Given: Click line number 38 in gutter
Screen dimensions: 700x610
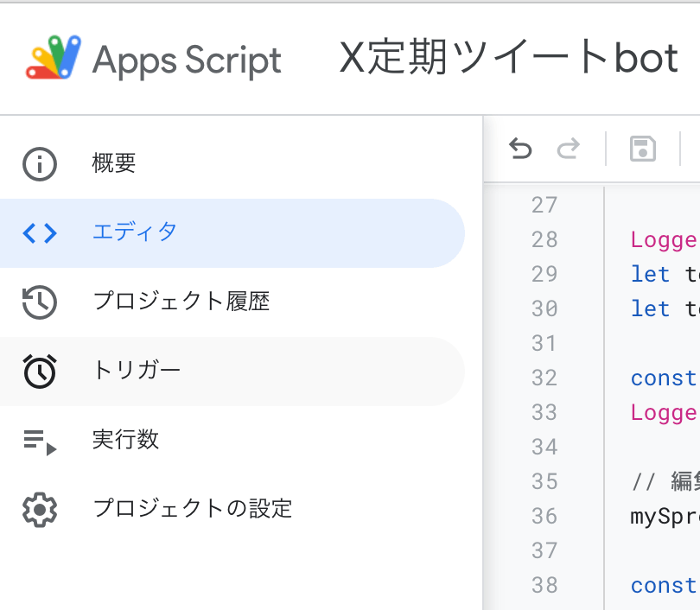Looking at the screenshot, I should (x=544, y=585).
